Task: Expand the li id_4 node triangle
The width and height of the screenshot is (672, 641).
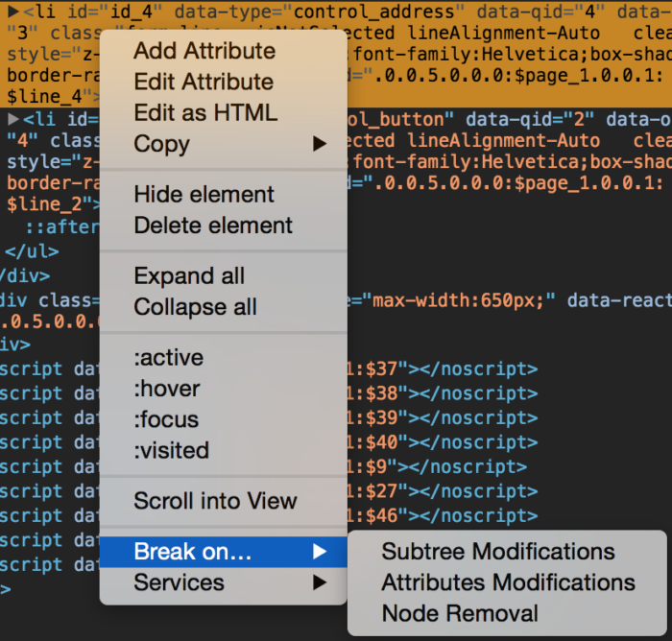Action: click(x=14, y=12)
